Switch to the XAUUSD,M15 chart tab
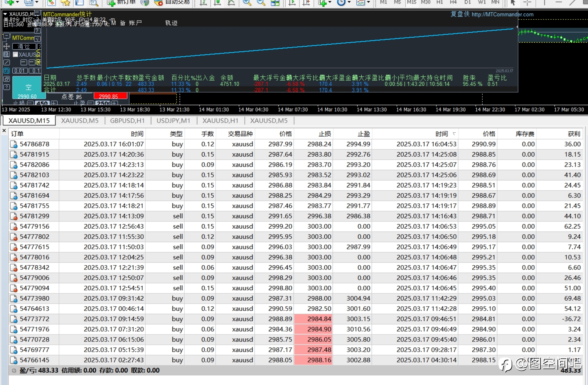The width and height of the screenshot is (588, 385). 29,120
